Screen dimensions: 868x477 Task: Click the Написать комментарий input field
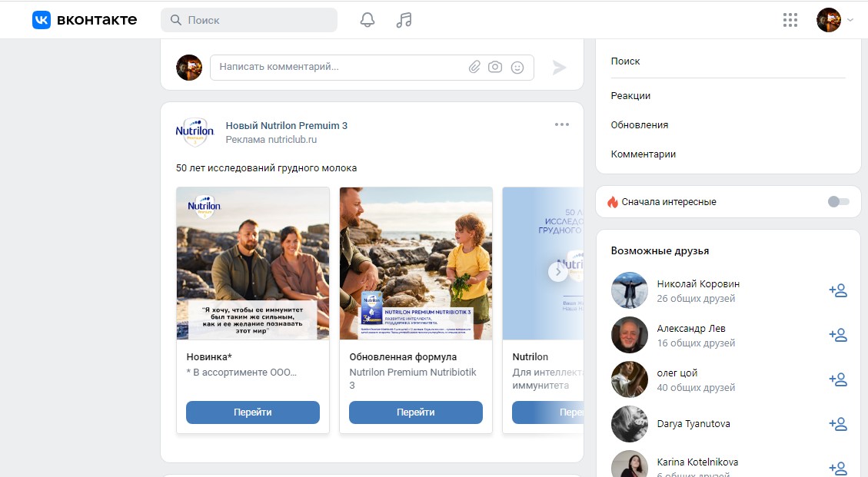pyautogui.click(x=338, y=68)
